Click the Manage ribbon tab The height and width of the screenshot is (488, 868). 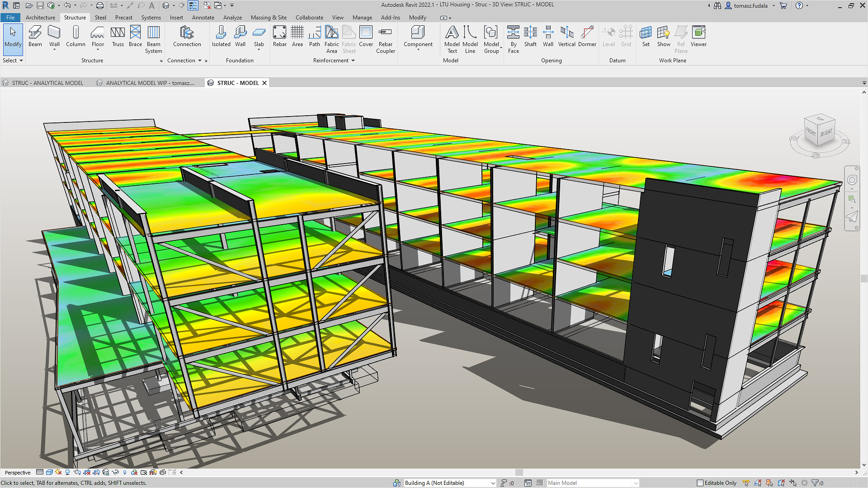pyautogui.click(x=363, y=17)
